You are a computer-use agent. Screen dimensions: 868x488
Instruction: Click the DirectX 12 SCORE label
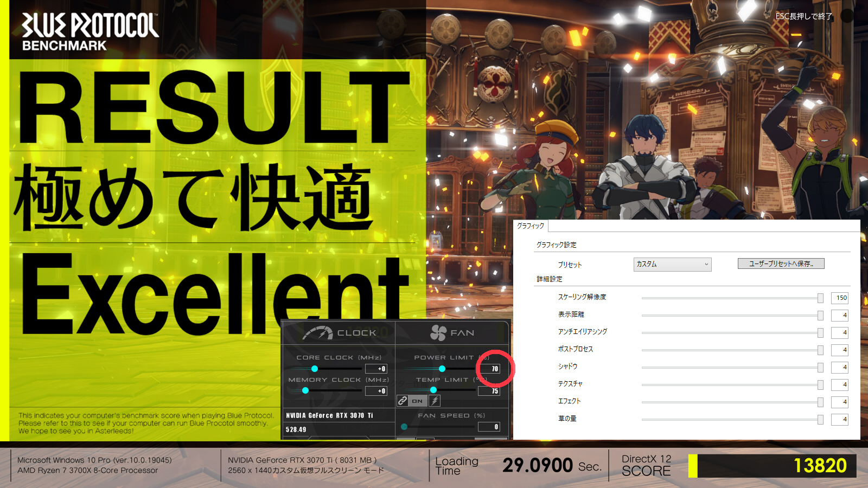coord(646,465)
